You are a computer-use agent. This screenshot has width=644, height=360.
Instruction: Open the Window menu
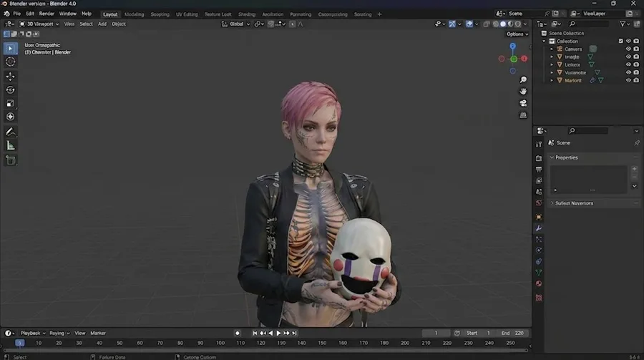(x=68, y=14)
